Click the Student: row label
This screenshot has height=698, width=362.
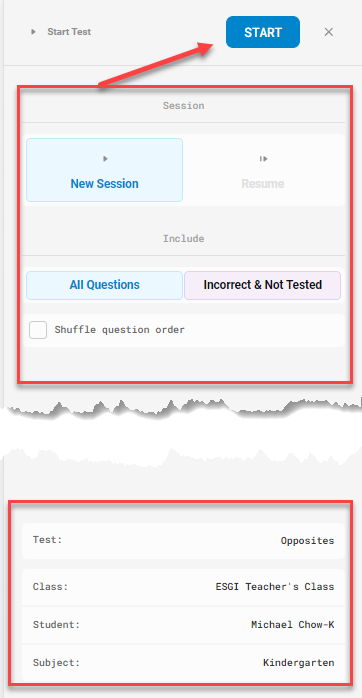pyautogui.click(x=56, y=625)
